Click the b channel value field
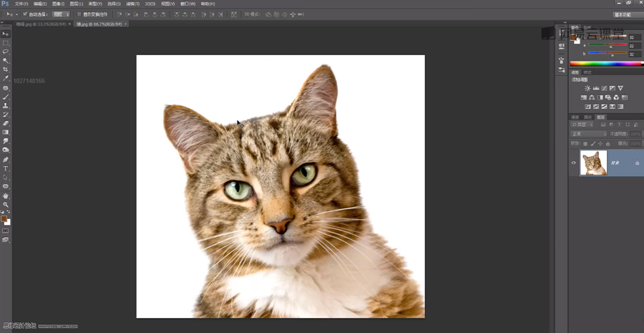This screenshot has height=333, width=644. 635,54
